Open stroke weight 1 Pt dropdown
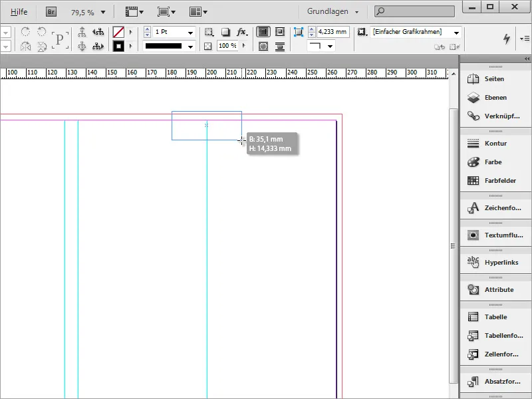 (190, 32)
